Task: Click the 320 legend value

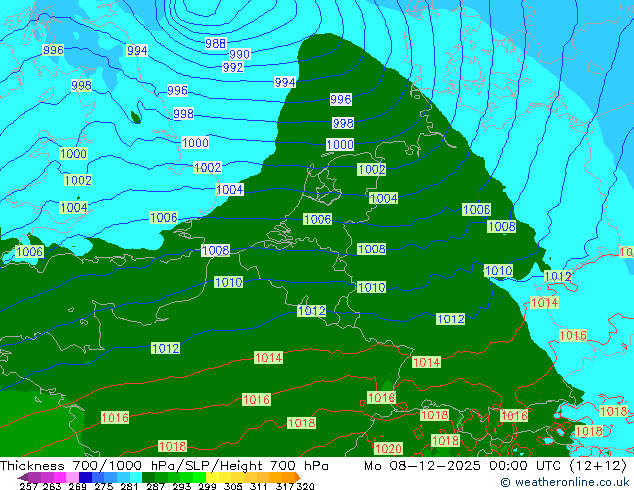Action: click(x=306, y=486)
